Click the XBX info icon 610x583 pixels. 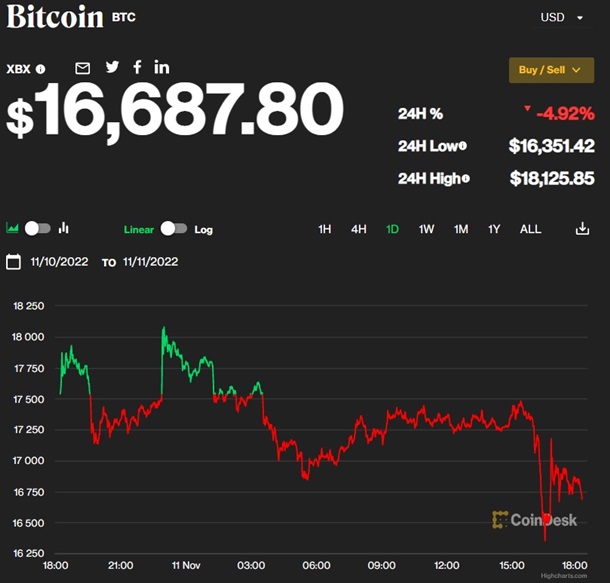point(41,69)
